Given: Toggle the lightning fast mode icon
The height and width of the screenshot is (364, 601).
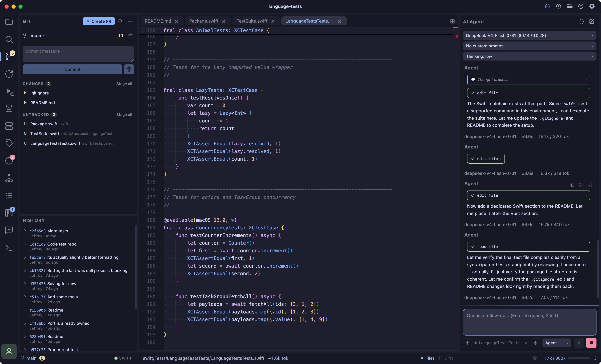Looking at the screenshot, I should (579, 343).
